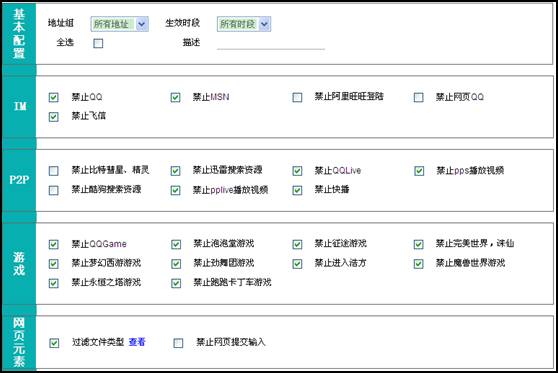Click the 地址组 label
This screenshot has height=373, width=558.
61,23
